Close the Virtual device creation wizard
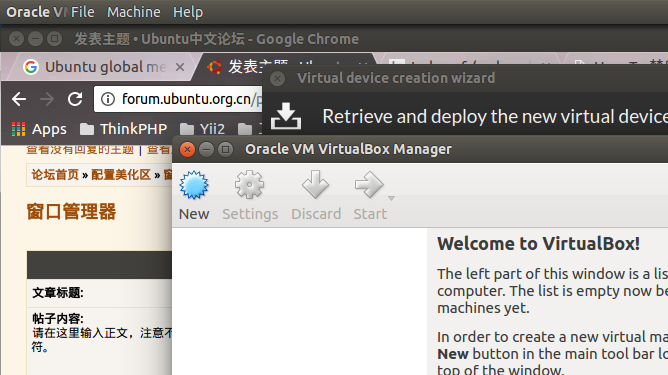 point(277,78)
